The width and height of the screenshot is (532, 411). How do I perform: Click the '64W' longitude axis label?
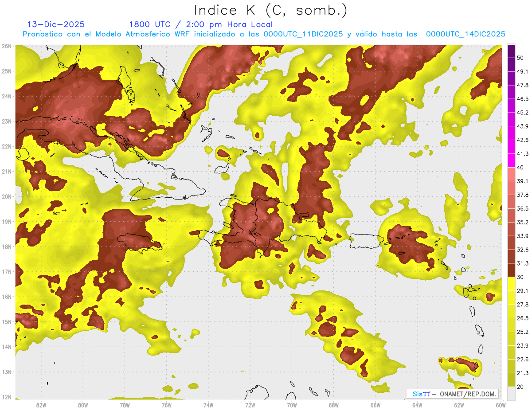tap(417, 405)
